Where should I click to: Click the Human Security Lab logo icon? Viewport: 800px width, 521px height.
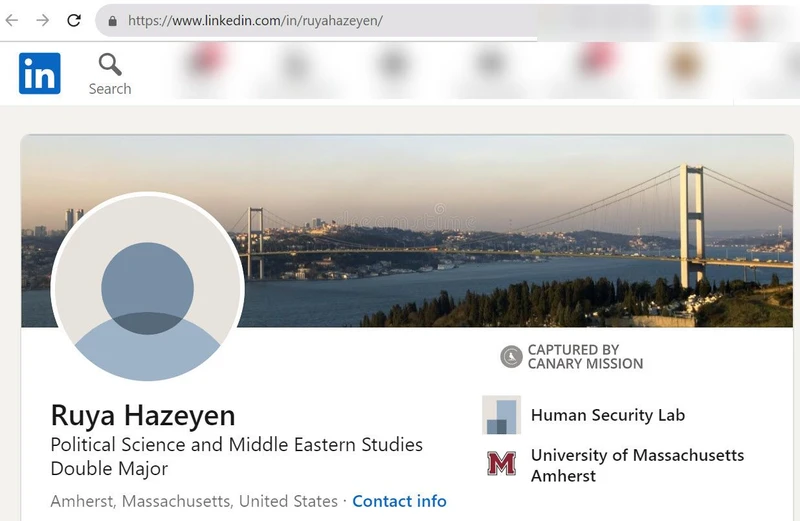[x=502, y=415]
